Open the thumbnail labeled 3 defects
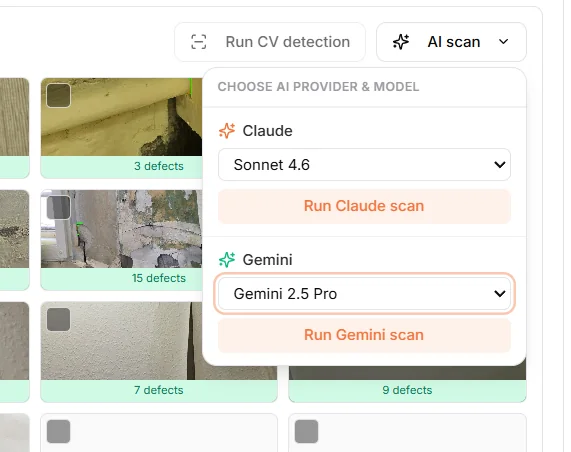571x452 pixels. coord(121,117)
